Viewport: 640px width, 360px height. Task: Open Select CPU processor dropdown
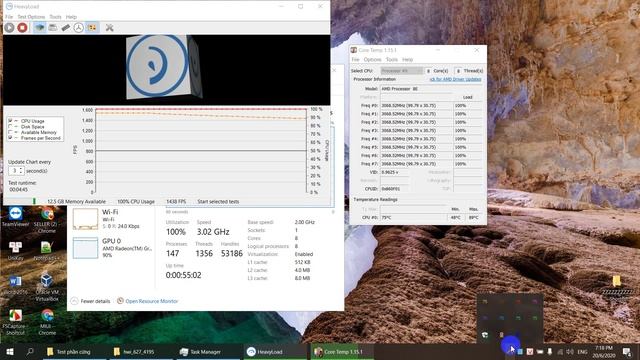click(x=402, y=71)
